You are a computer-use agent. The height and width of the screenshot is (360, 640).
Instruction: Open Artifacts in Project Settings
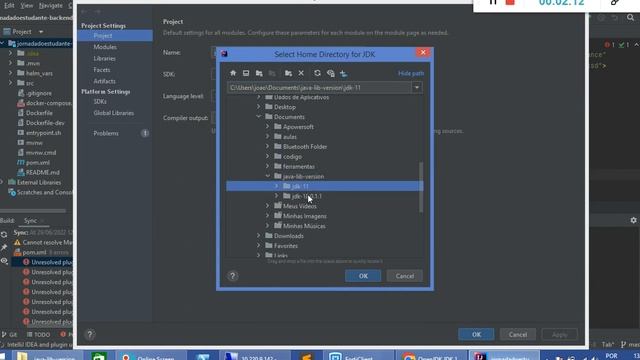(x=104, y=81)
